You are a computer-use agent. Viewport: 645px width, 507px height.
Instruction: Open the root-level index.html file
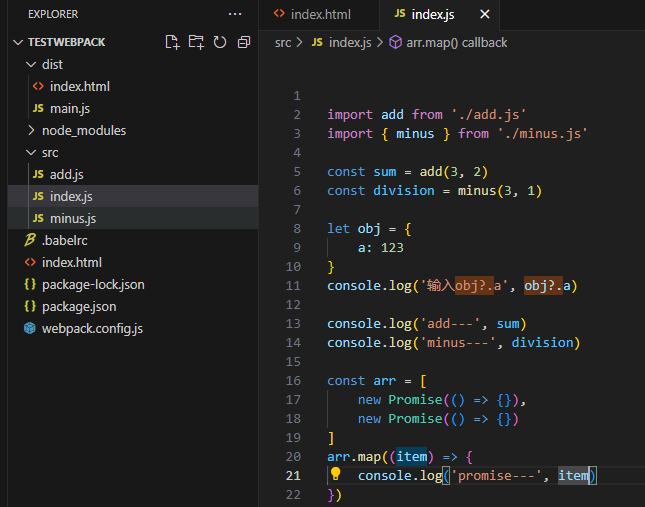click(x=133, y=262)
